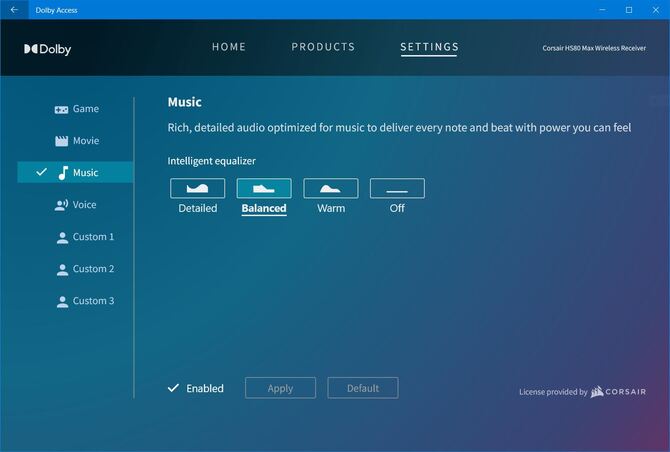The width and height of the screenshot is (670, 452).
Task: Select the Custom 3 profile label
Action: click(94, 301)
